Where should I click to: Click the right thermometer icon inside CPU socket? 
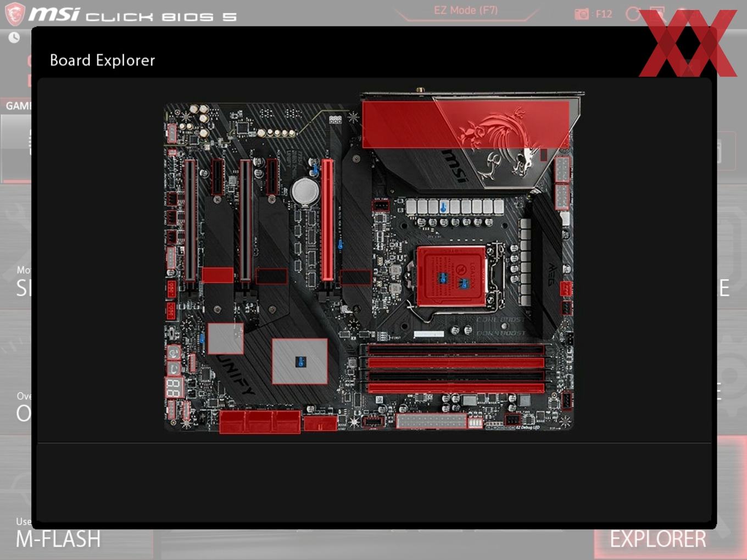(464, 283)
